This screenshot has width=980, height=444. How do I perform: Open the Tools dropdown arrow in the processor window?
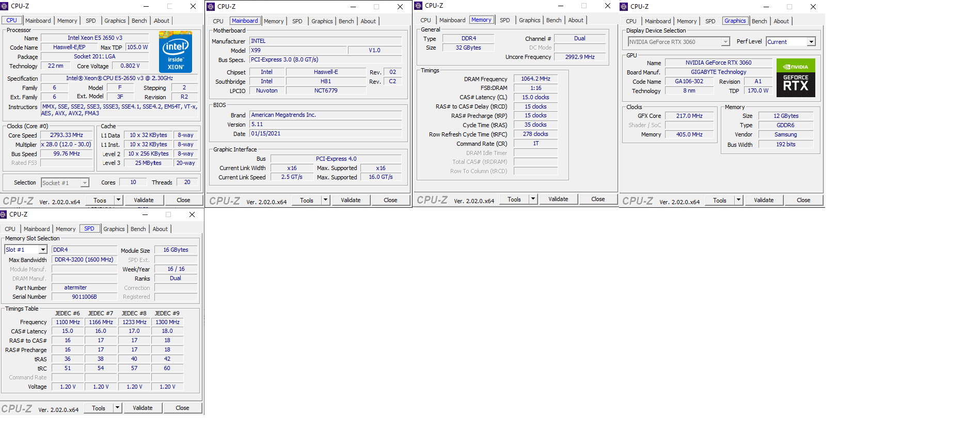(x=118, y=200)
